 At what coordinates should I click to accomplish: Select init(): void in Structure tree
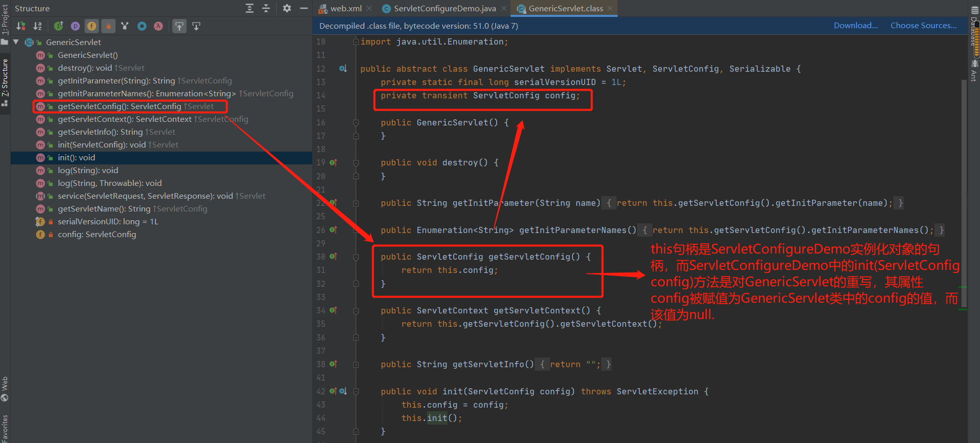tap(76, 158)
